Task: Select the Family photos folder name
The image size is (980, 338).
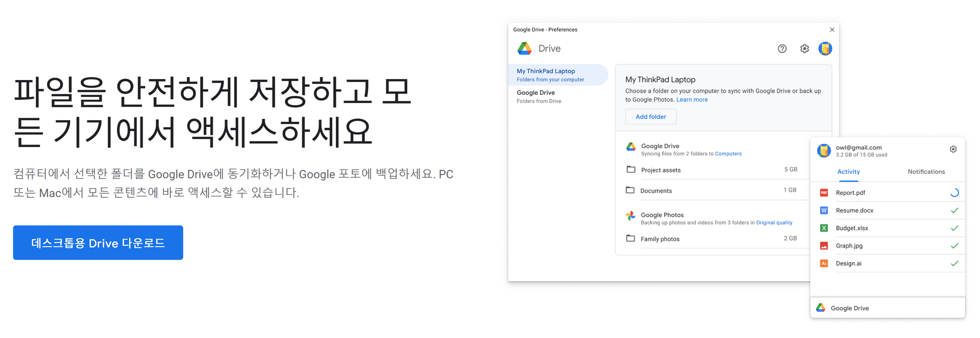Action: coord(660,239)
